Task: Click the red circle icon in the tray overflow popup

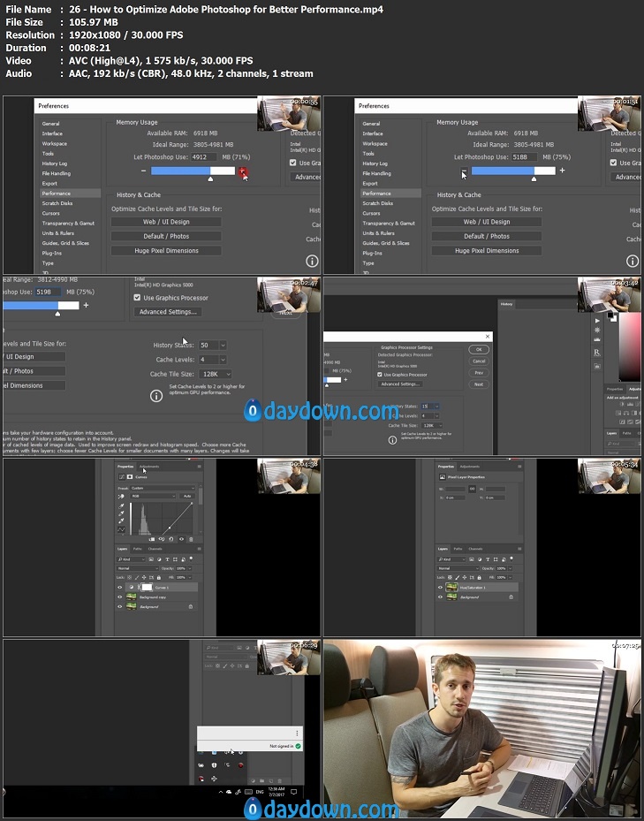Action: pos(241,765)
